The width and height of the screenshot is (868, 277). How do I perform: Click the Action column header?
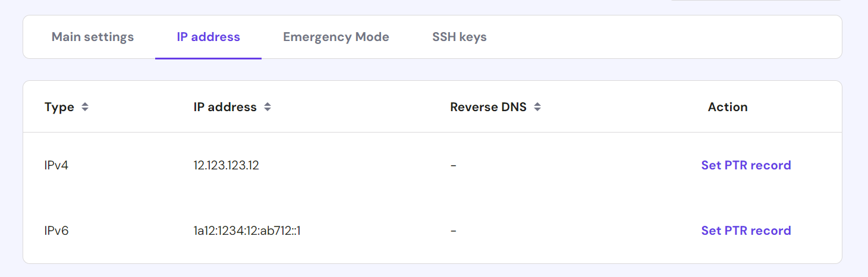coord(727,108)
